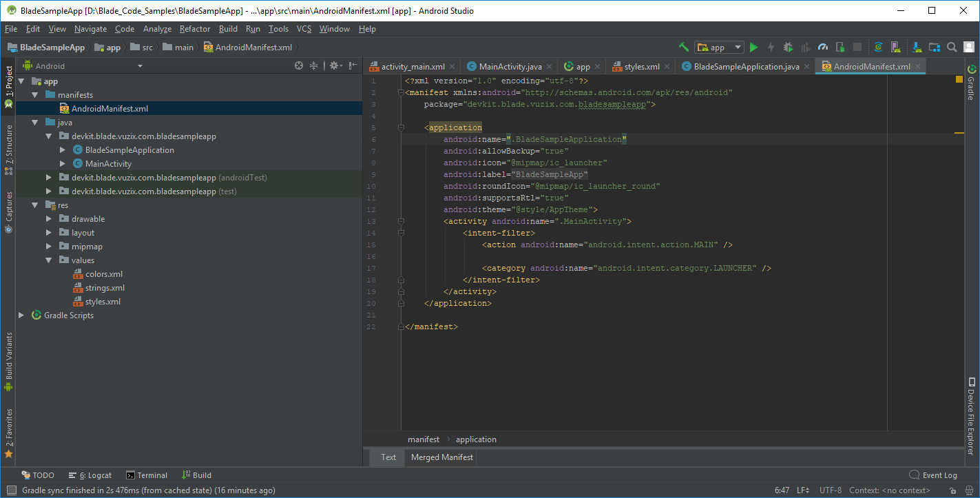The width and height of the screenshot is (980, 498).
Task: Collapse the manifests folder arrow
Action: pos(34,94)
